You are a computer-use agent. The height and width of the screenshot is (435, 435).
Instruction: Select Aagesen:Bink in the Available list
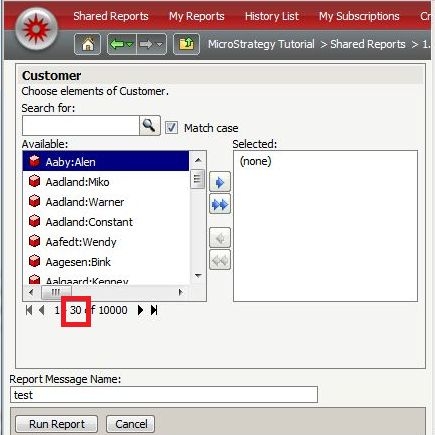(x=106, y=262)
